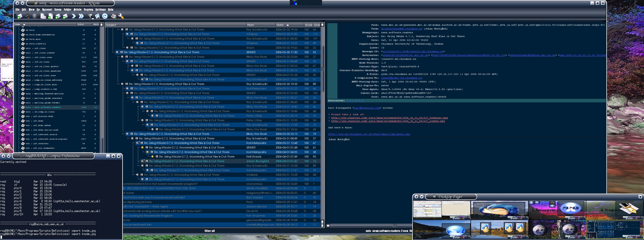Open the filter funnel dropdown arrow
Screen dimensions: 644x240
93,18
